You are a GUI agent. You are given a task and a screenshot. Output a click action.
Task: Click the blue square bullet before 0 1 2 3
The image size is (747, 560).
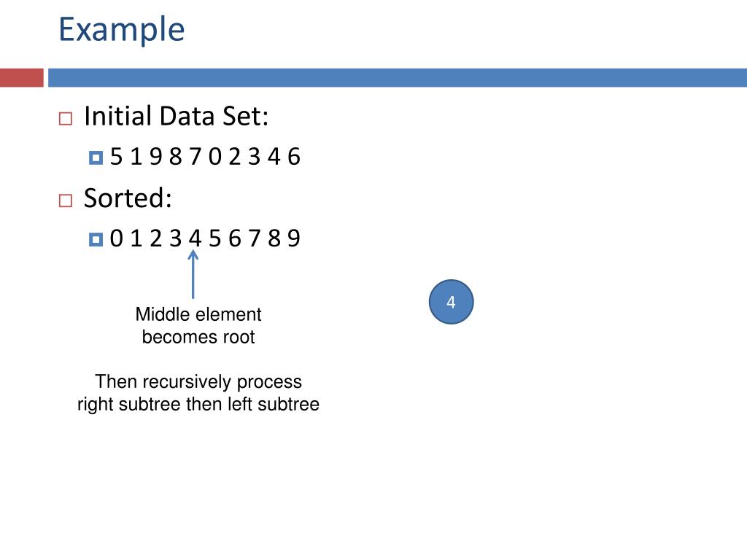click(x=96, y=239)
